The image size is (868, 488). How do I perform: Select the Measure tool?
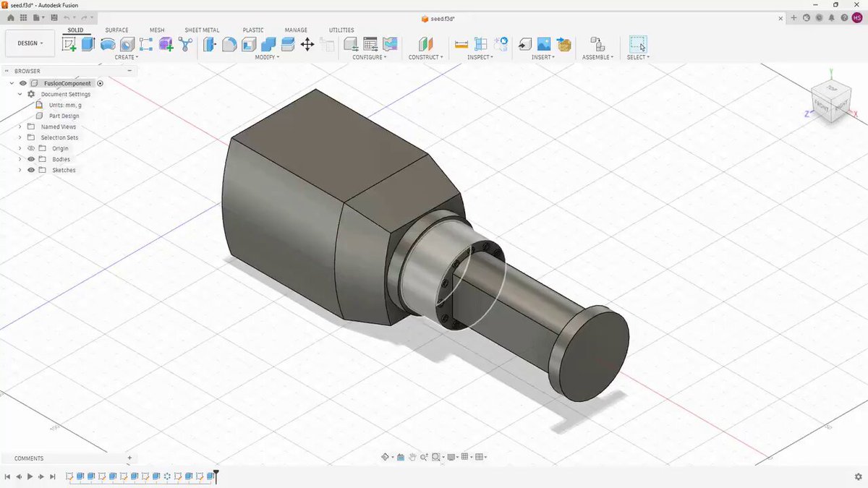pos(461,44)
